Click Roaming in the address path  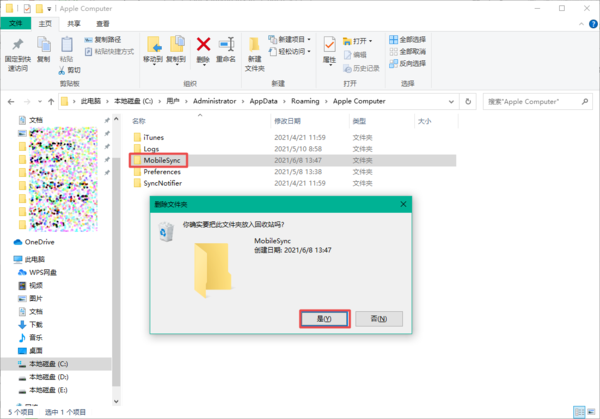pos(305,101)
